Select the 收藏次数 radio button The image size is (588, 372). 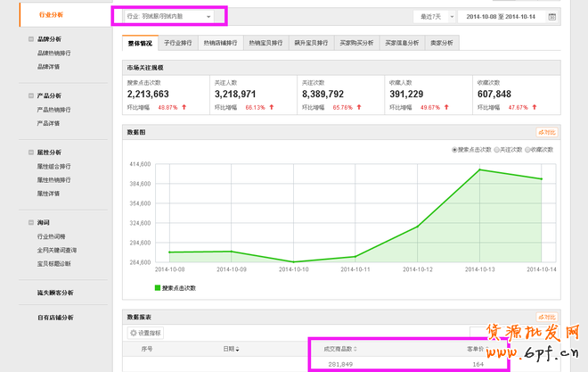pos(529,150)
